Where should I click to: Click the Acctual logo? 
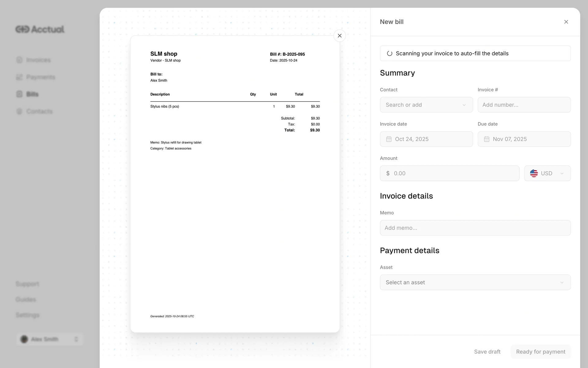[x=40, y=29]
